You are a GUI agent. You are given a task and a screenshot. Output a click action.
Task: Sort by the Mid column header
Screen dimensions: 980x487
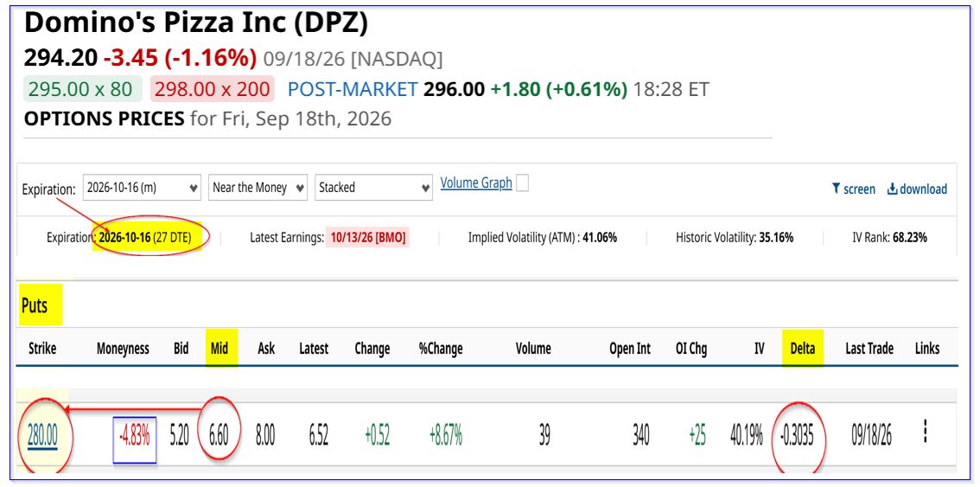219,349
